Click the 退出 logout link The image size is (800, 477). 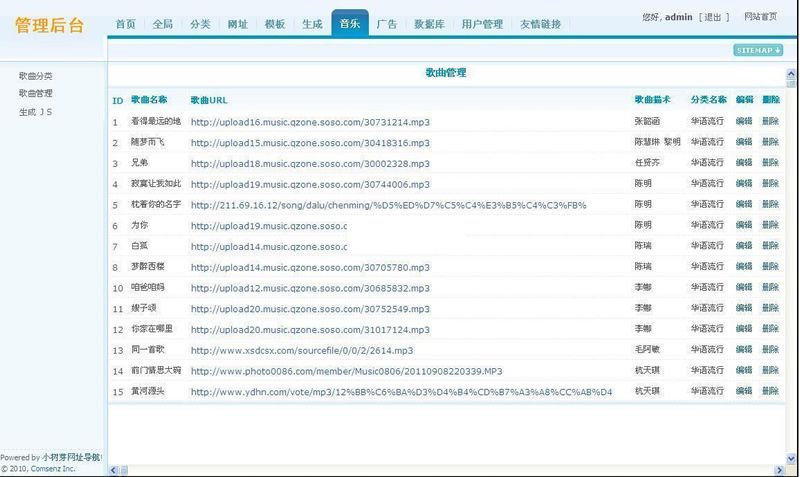coord(712,17)
